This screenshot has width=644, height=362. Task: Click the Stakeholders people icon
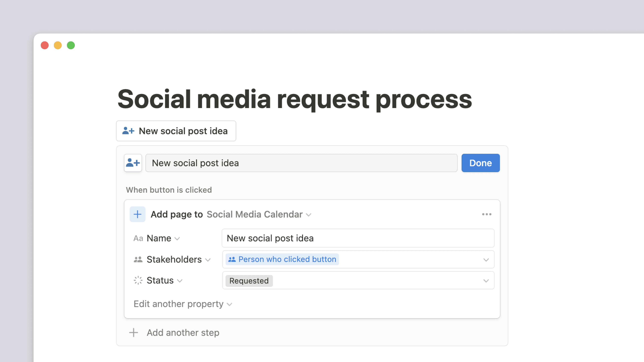coord(138,260)
